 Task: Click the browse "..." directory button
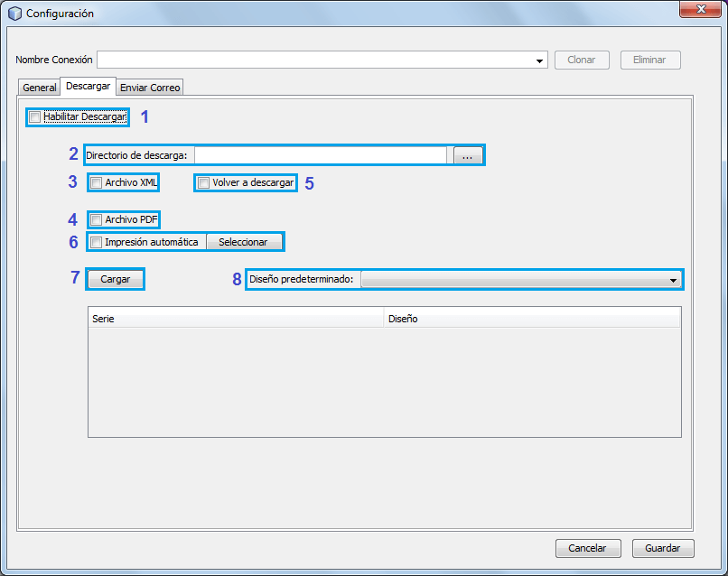[467, 155]
